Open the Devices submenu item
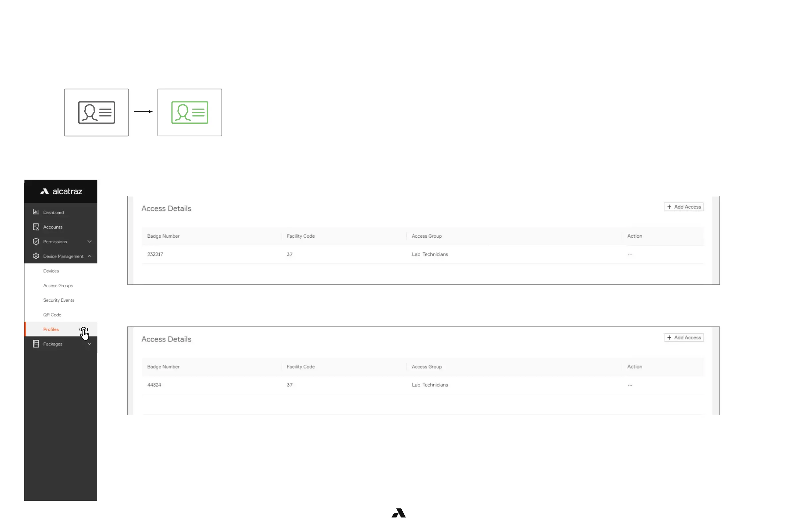 51,271
